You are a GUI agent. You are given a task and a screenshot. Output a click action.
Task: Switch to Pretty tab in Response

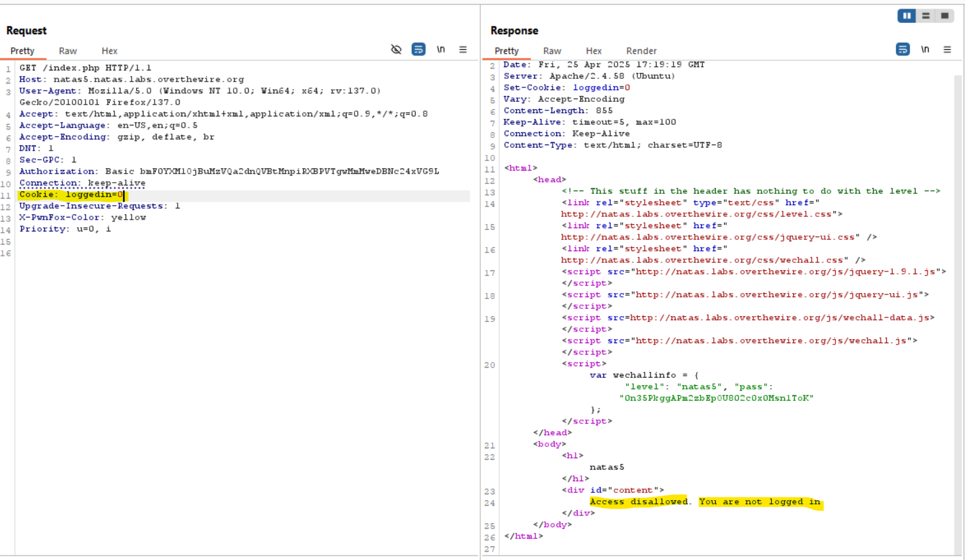pos(507,51)
